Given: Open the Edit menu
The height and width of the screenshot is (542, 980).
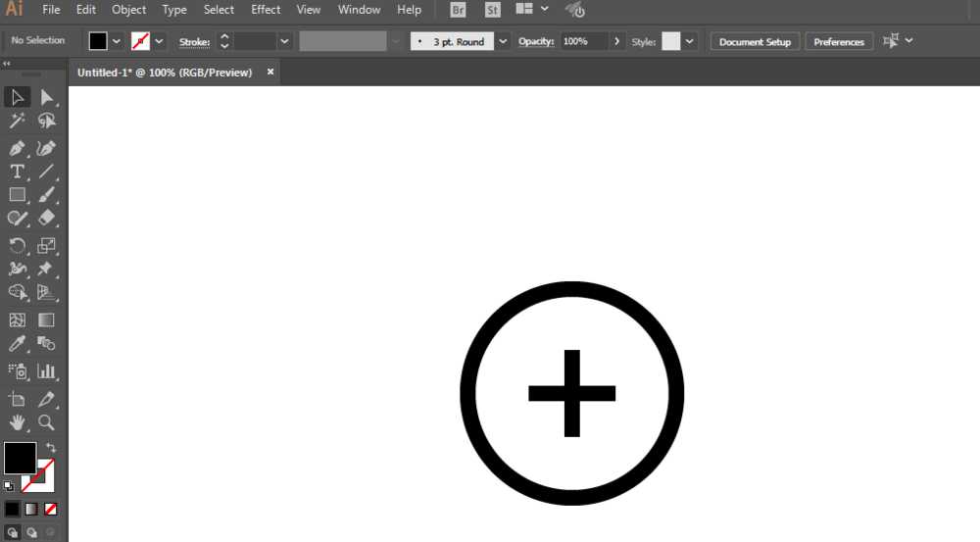Looking at the screenshot, I should point(85,10).
